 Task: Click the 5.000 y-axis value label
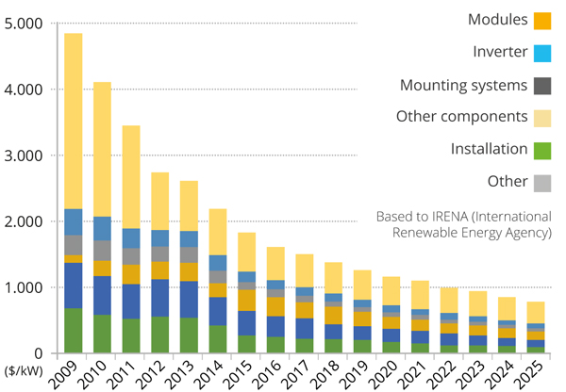click(x=24, y=24)
